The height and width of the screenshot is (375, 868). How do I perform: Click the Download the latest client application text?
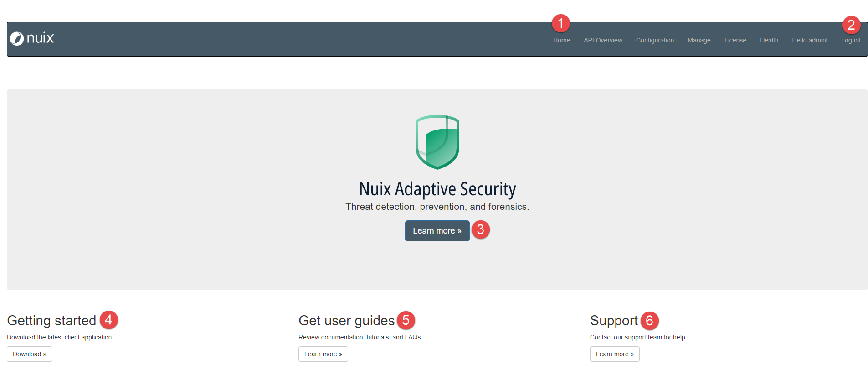point(59,337)
